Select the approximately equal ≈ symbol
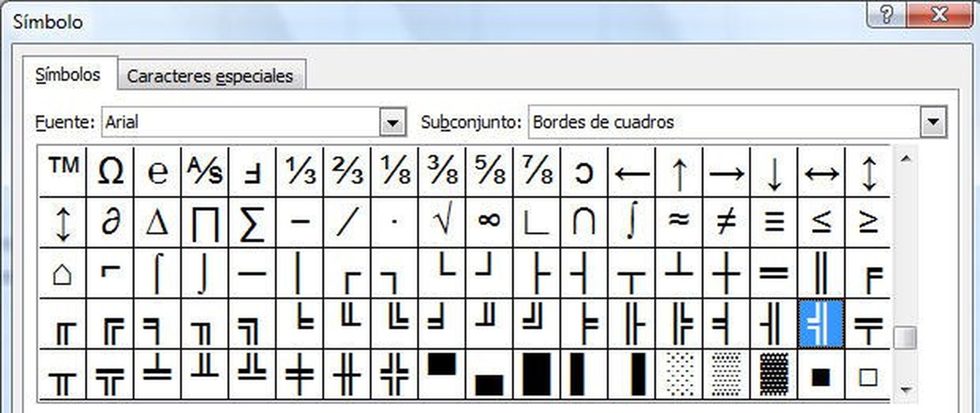Viewport: 980px width, 413px height. (x=679, y=222)
